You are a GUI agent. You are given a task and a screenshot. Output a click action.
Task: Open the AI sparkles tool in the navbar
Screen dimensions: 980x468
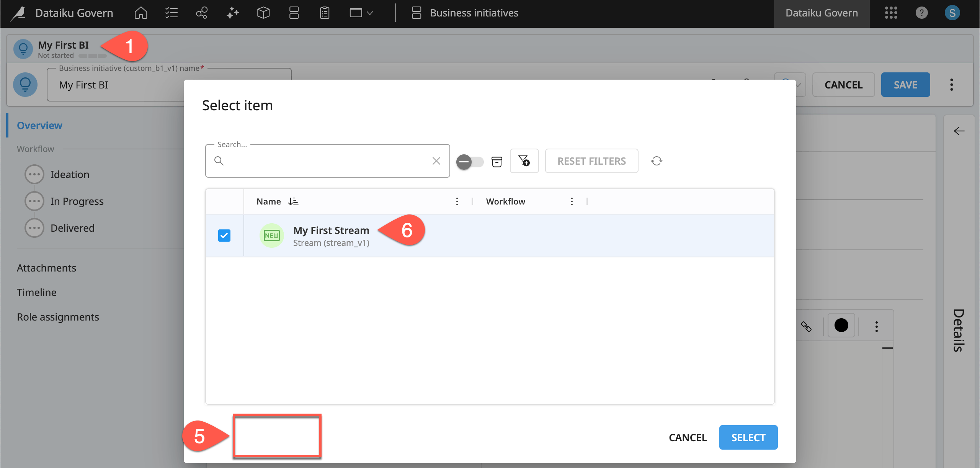[x=232, y=13]
